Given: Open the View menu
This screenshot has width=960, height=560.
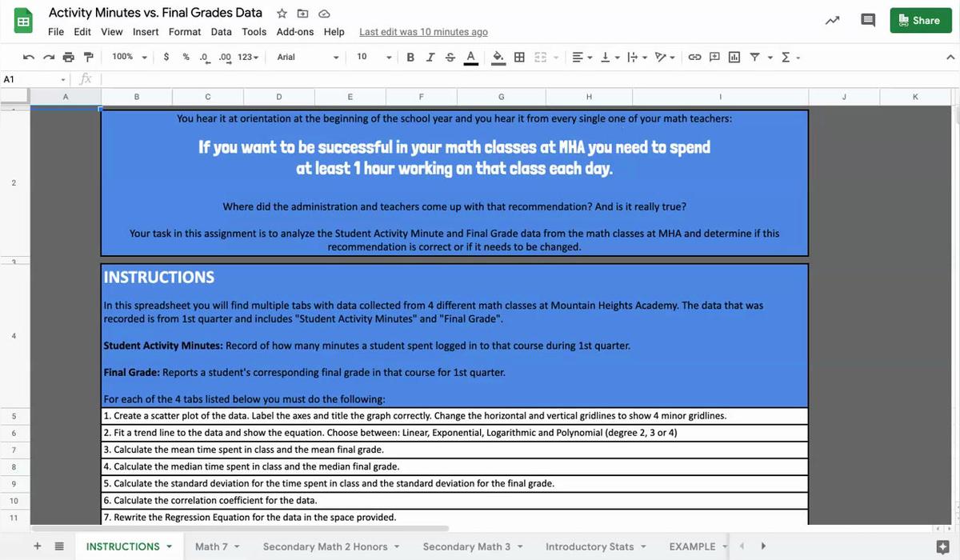Looking at the screenshot, I should point(112,32).
